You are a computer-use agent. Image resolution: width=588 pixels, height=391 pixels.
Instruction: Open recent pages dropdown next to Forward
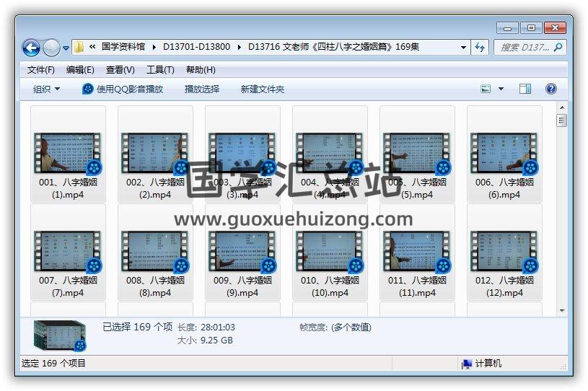click(66, 48)
